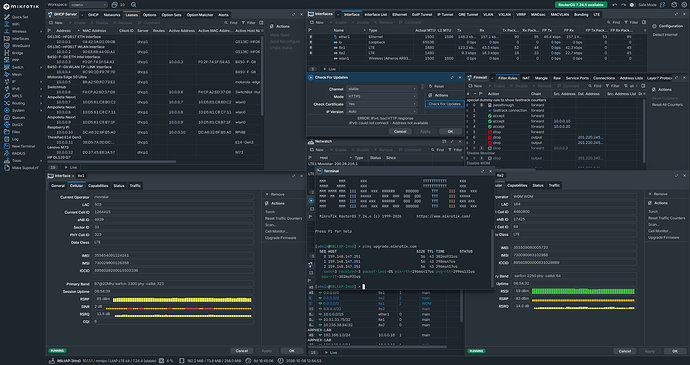Click the redo arrow in top bar
690x365 pixels.
click(x=624, y=5)
